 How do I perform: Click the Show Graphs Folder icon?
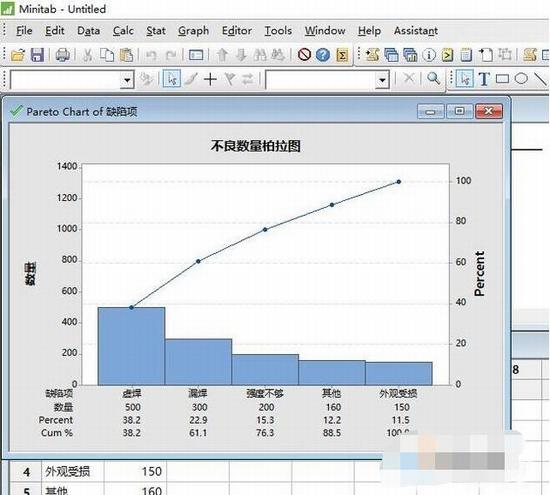tap(410, 55)
